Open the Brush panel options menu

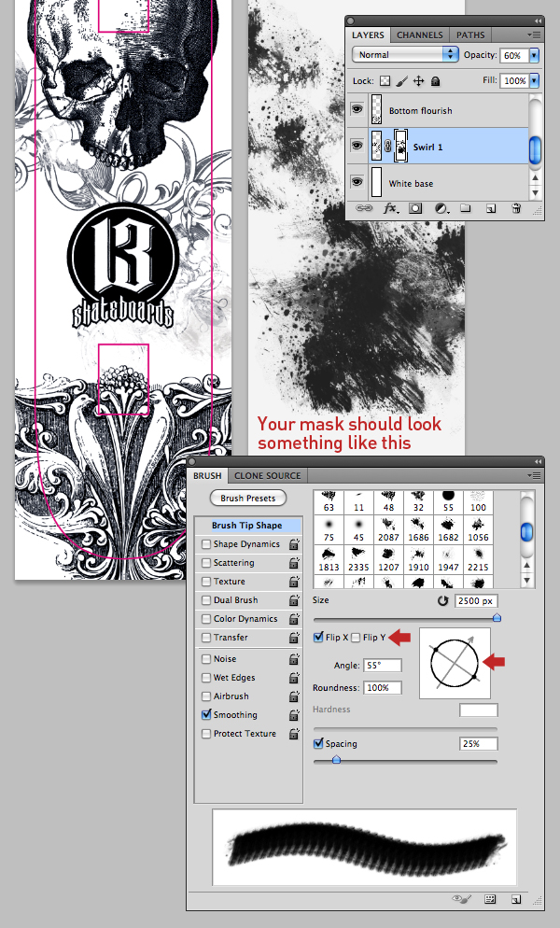click(535, 475)
